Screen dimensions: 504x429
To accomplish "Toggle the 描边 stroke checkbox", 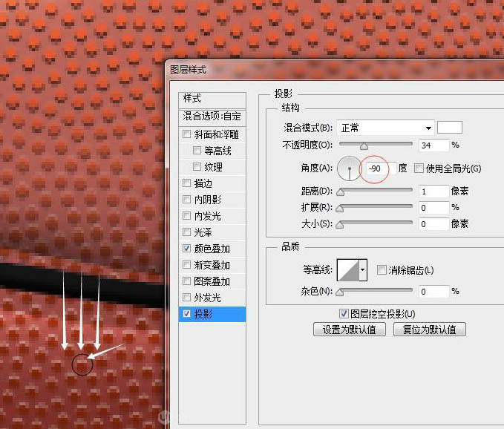I will (x=186, y=183).
